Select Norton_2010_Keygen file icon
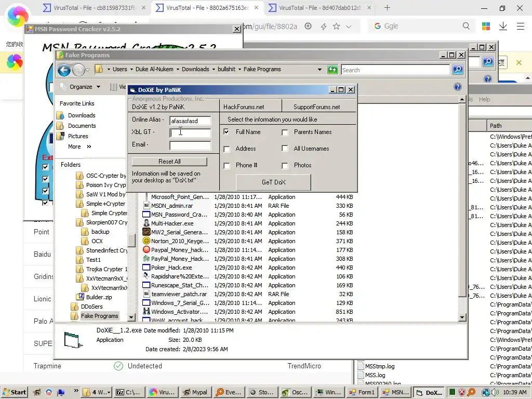532x399 pixels. (x=146, y=241)
